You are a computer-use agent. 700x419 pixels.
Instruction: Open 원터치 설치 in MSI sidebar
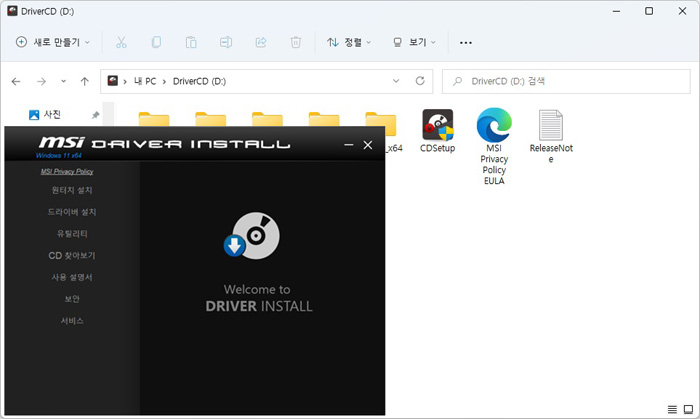[x=72, y=190]
